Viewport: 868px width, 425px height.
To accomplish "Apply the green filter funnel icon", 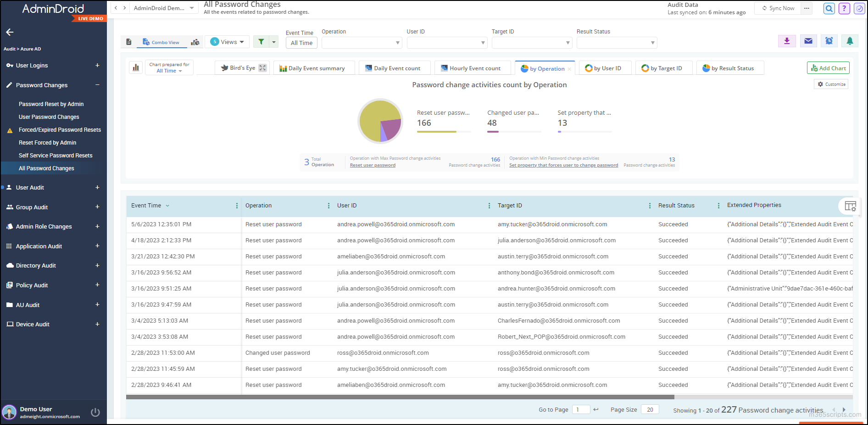I will click(x=262, y=41).
